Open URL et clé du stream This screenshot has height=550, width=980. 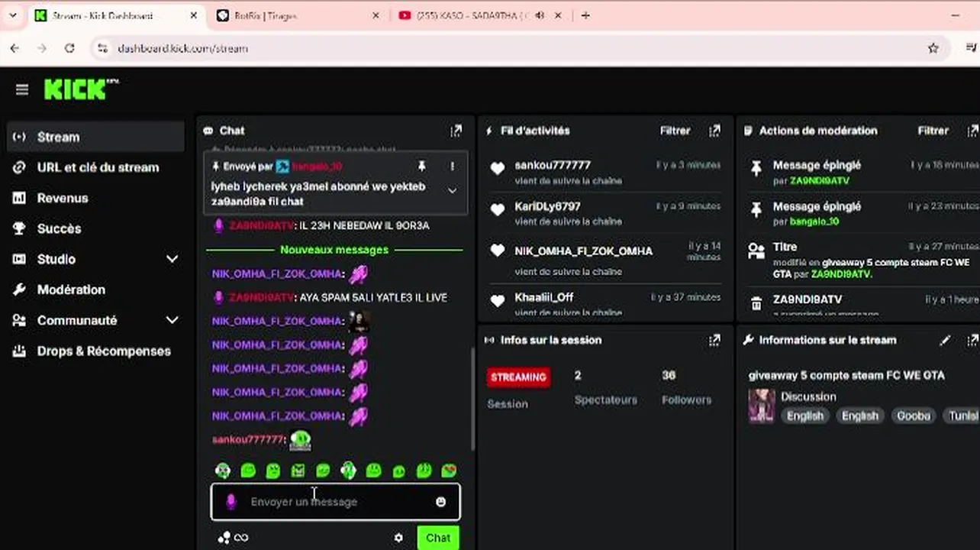pos(96,167)
